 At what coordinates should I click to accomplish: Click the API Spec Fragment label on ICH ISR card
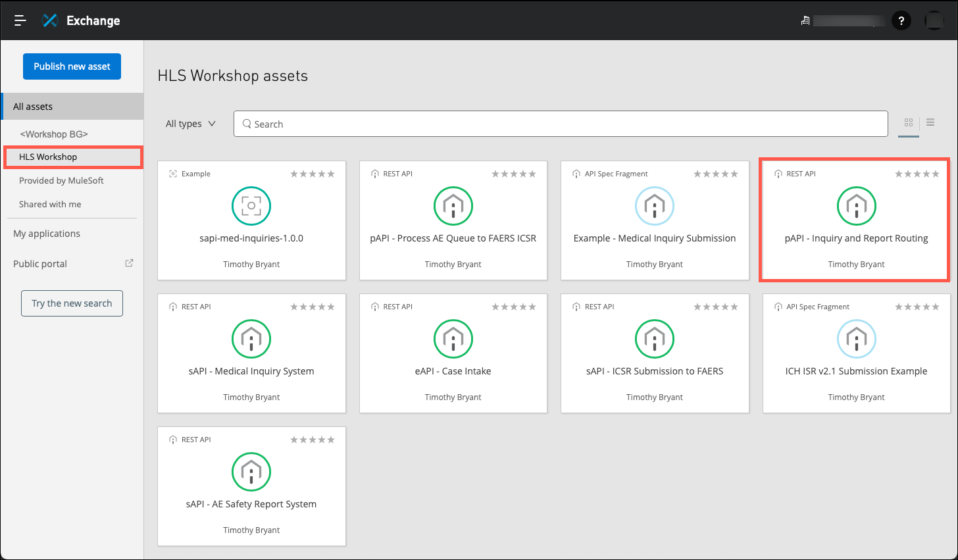click(x=818, y=307)
